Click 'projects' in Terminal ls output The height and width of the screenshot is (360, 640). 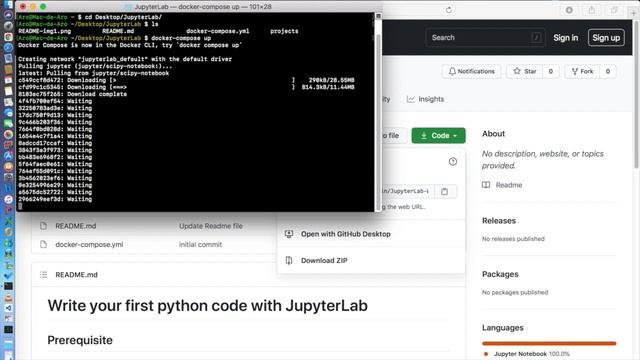(x=284, y=31)
